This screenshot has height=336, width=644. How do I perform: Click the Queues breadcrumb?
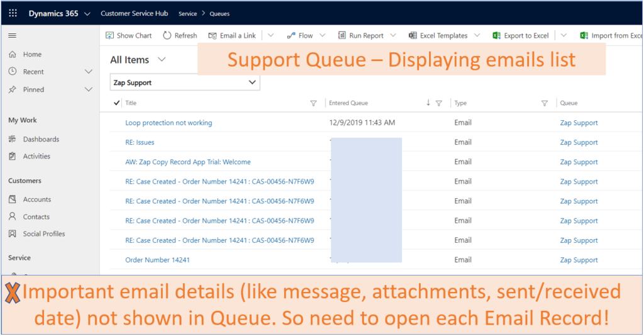point(219,14)
